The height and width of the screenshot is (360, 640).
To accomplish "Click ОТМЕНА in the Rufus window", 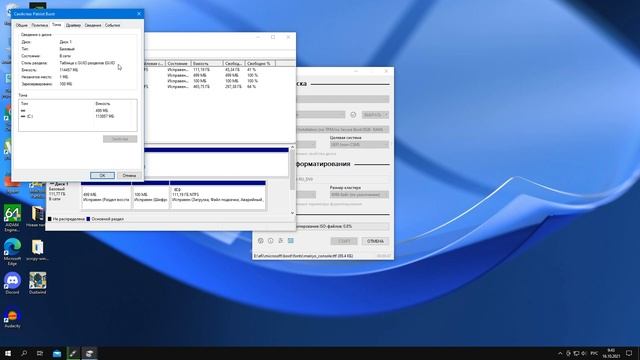I will click(375, 241).
